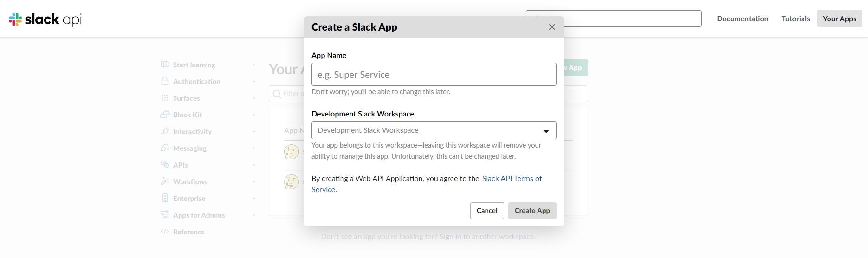Viewport: 868px width, 258px height.
Task: Open Interactivity in the sidebar
Action: pos(193,132)
